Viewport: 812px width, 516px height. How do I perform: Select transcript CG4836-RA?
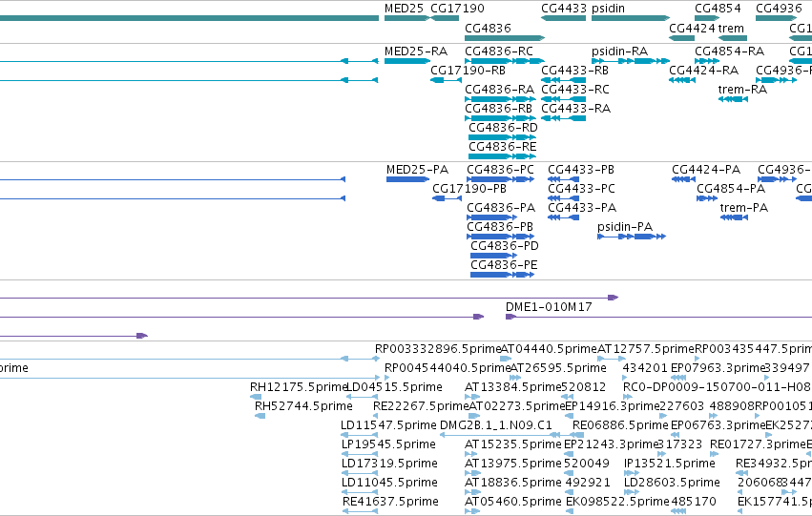pyautogui.click(x=500, y=99)
